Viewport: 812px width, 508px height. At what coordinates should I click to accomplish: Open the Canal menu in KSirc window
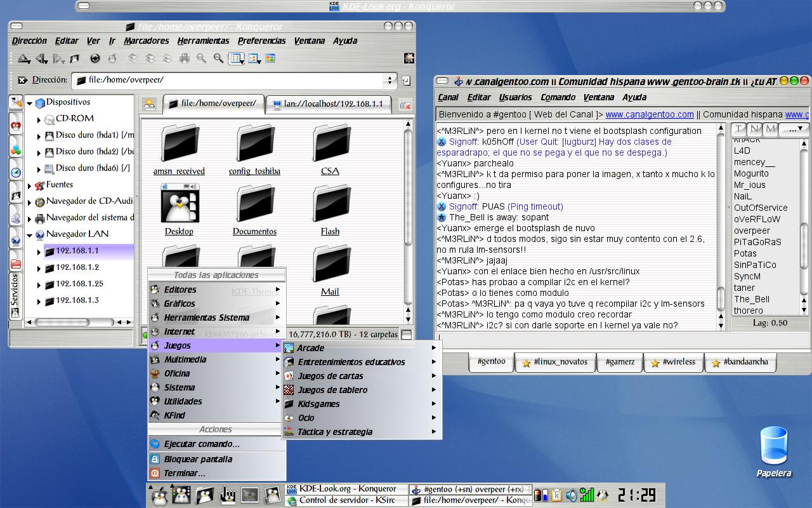(x=448, y=97)
